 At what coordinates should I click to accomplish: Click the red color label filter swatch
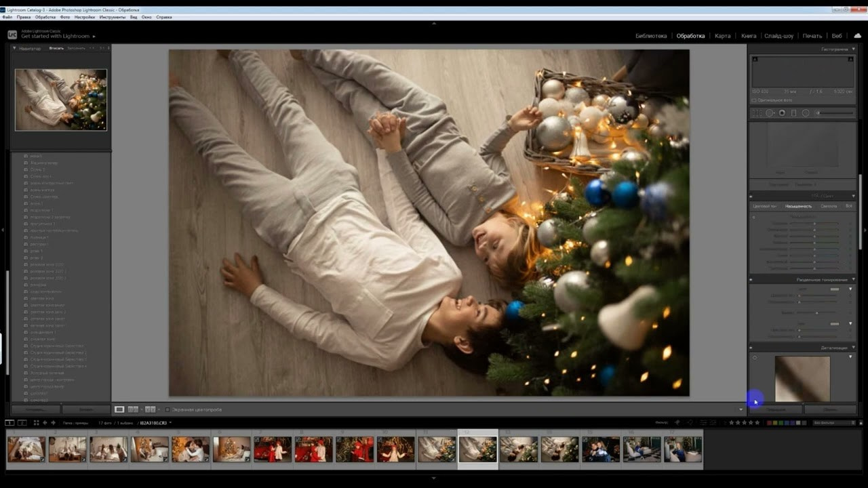coord(770,423)
